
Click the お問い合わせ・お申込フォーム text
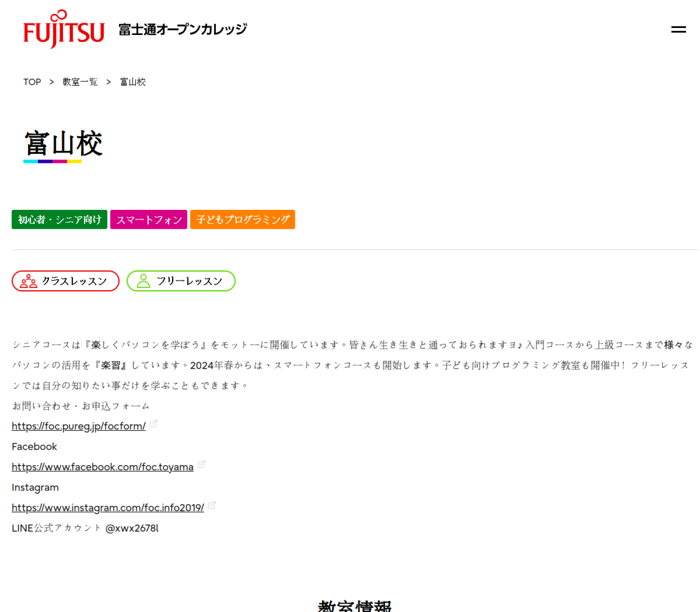tap(80, 406)
